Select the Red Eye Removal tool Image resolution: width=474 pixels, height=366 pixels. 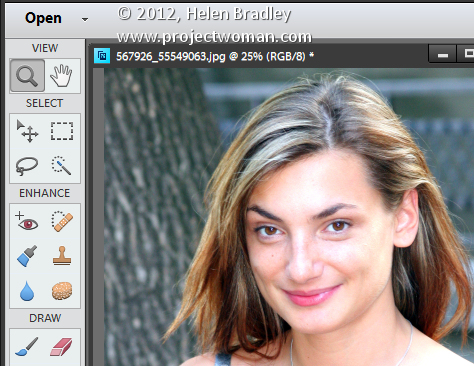(27, 221)
